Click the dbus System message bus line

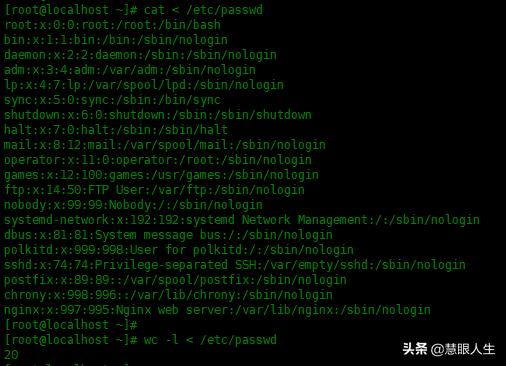pos(168,235)
